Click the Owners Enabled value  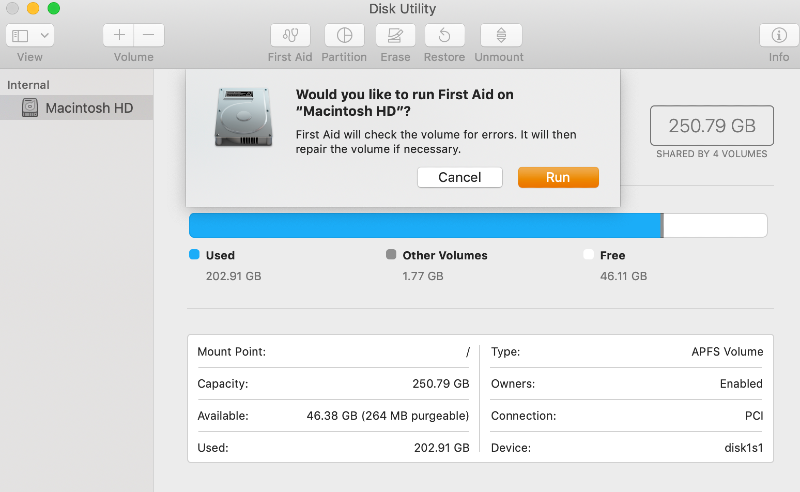pyautogui.click(x=741, y=384)
